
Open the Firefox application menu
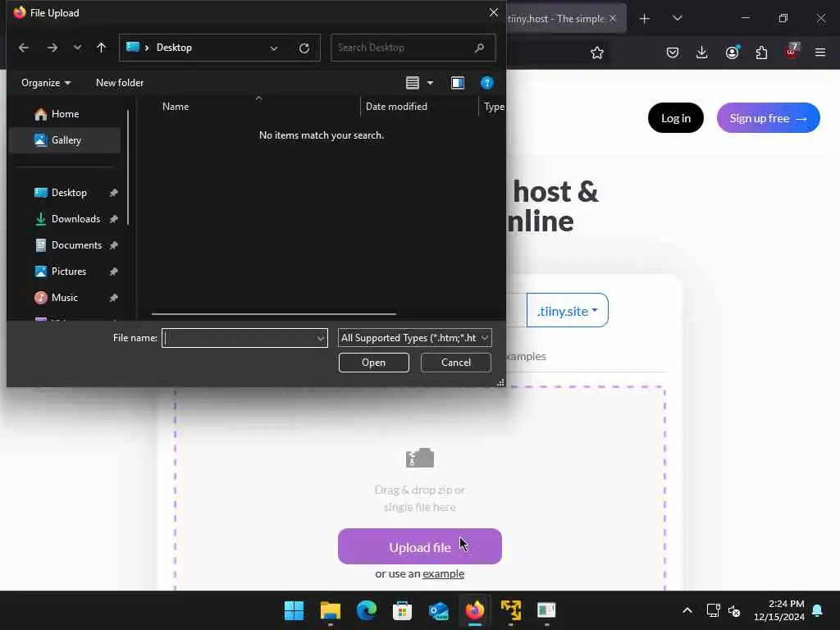[x=820, y=52]
